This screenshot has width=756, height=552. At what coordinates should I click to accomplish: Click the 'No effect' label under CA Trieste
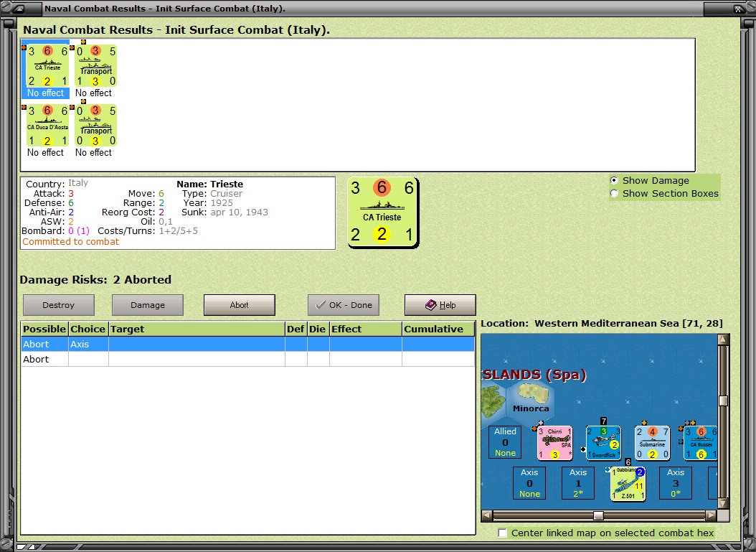pyautogui.click(x=45, y=93)
